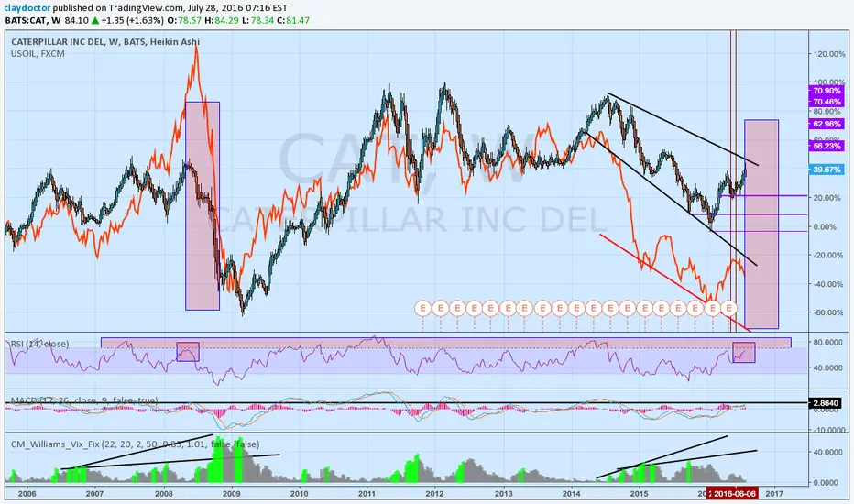Screen dimensions: 854x504
Task: Click the 2008 year label on time axis
Action: [163, 494]
